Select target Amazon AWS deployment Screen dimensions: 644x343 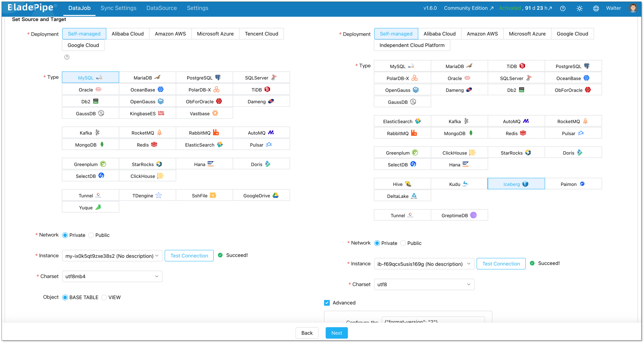482,34
